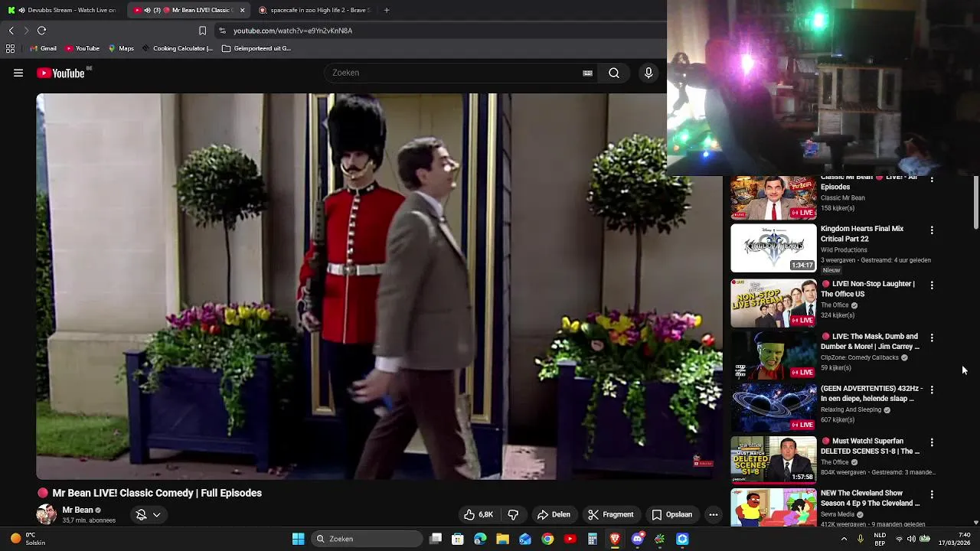The image size is (980, 551).
Task: Select Mr Bean LIVE browser tab
Action: click(189, 10)
